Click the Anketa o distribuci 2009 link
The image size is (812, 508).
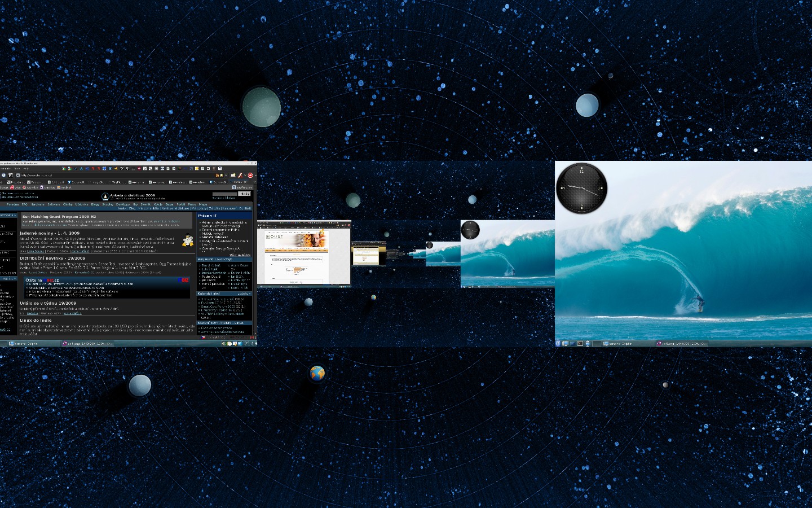click(133, 195)
